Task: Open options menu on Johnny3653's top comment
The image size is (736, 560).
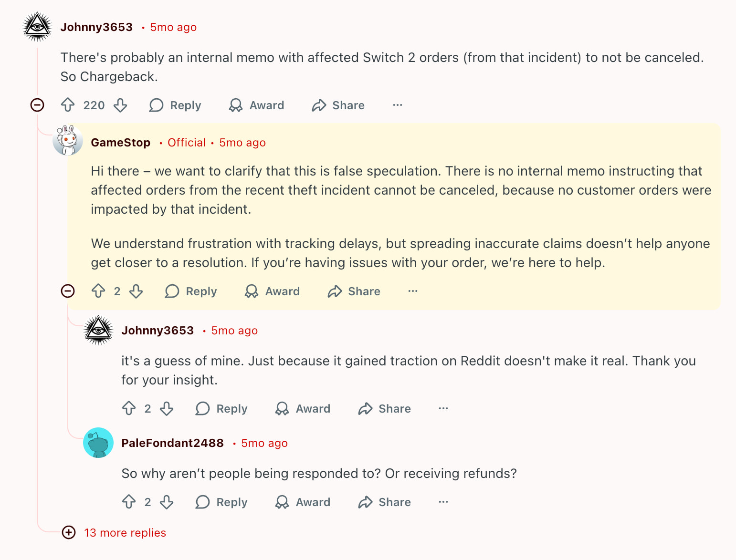Action: pyautogui.click(x=398, y=105)
